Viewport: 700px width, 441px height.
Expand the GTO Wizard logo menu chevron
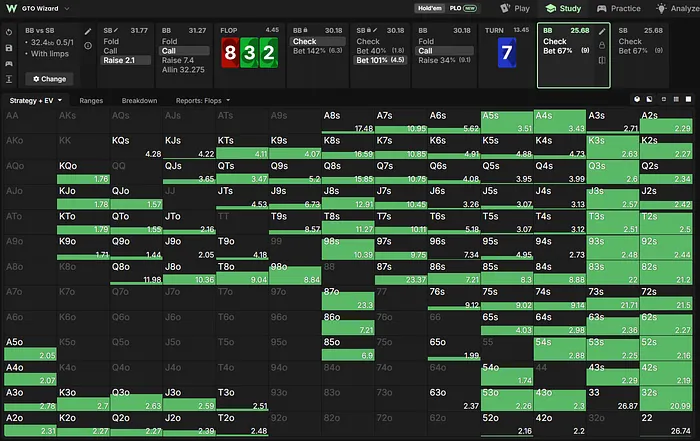(x=67, y=8)
